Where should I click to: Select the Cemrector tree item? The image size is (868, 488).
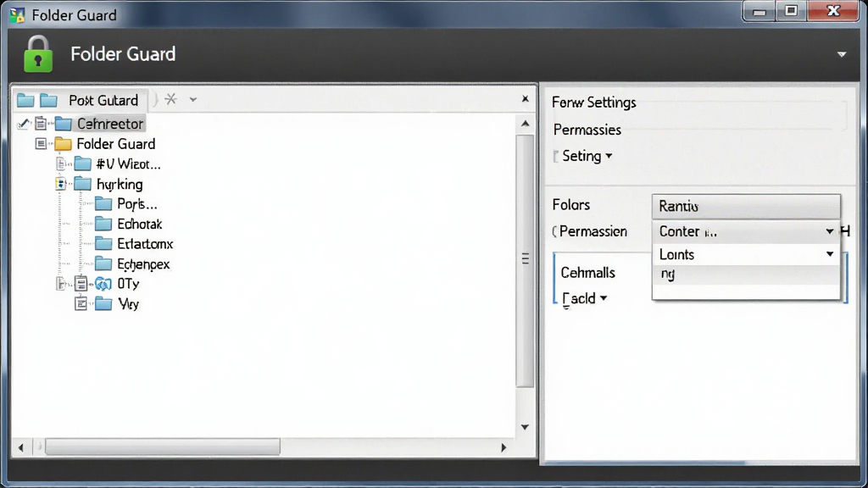110,124
